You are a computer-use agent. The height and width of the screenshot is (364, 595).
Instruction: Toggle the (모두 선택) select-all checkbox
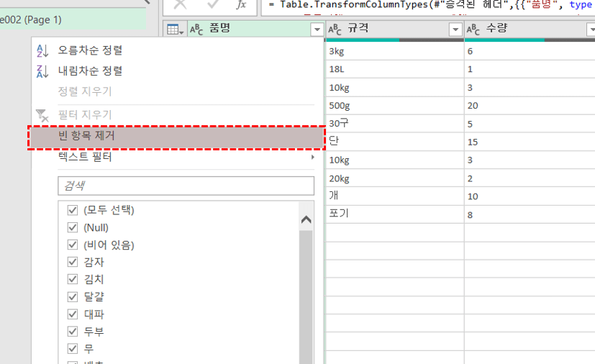pos(72,210)
